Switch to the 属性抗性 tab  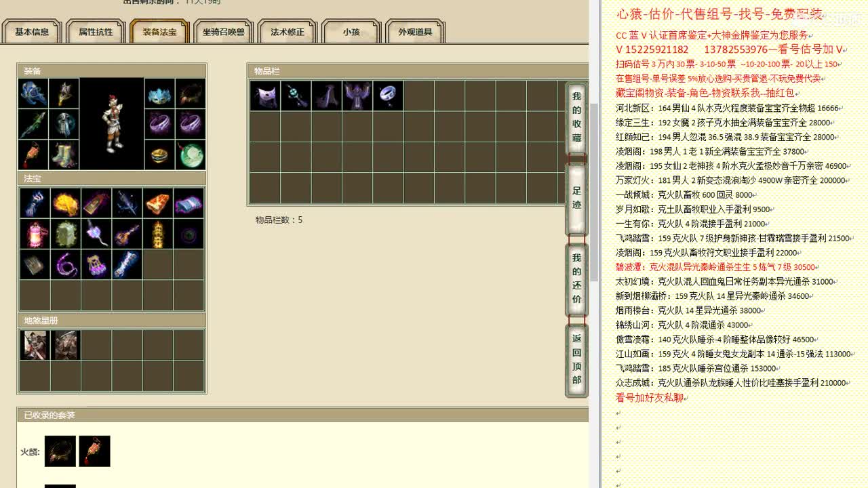click(x=96, y=32)
